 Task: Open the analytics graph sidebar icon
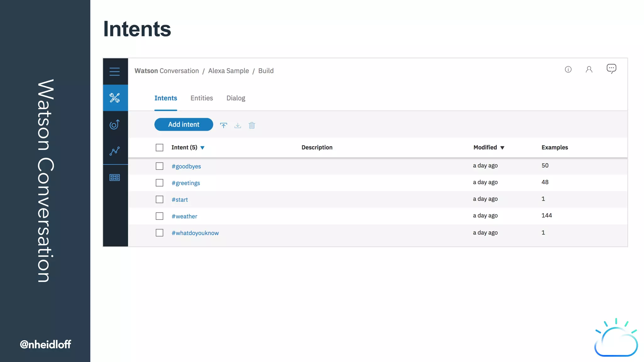click(115, 151)
